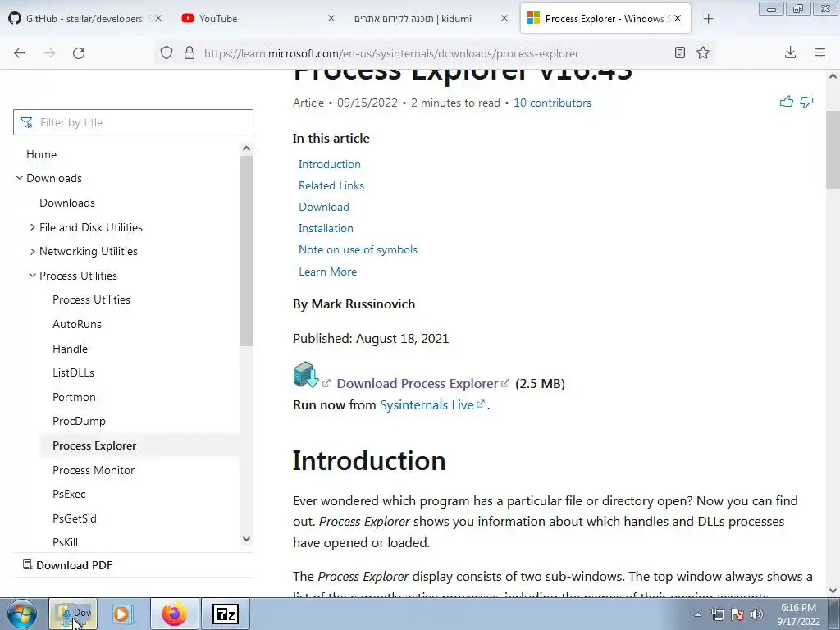Toggle reader view icon in address bar
This screenshot has height=630, width=840.
tap(680, 52)
